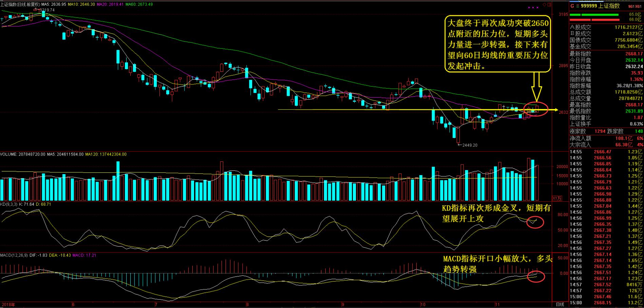Viewport: 644px width, 308px height.
Task: Click the chart title 上证指数(日线 前复权)
Action: click(20, 4)
